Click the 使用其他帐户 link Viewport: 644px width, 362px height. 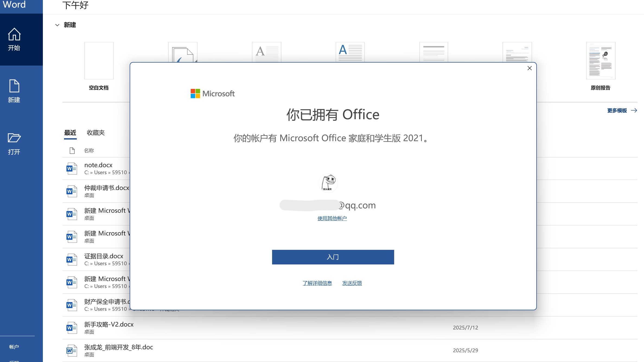(x=332, y=218)
